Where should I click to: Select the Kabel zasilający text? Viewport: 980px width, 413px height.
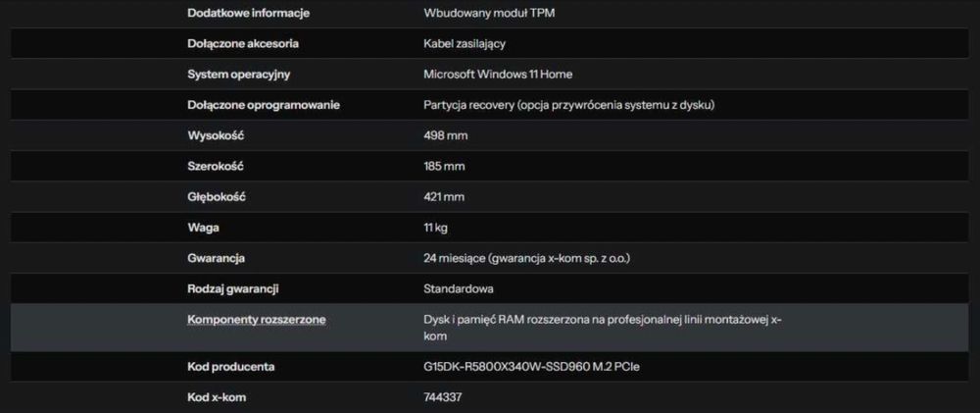coord(464,43)
